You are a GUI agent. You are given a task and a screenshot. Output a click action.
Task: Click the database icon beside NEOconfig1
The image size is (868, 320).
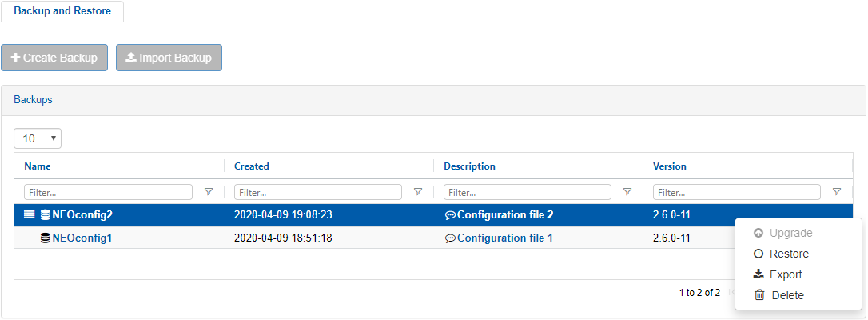[46, 238]
